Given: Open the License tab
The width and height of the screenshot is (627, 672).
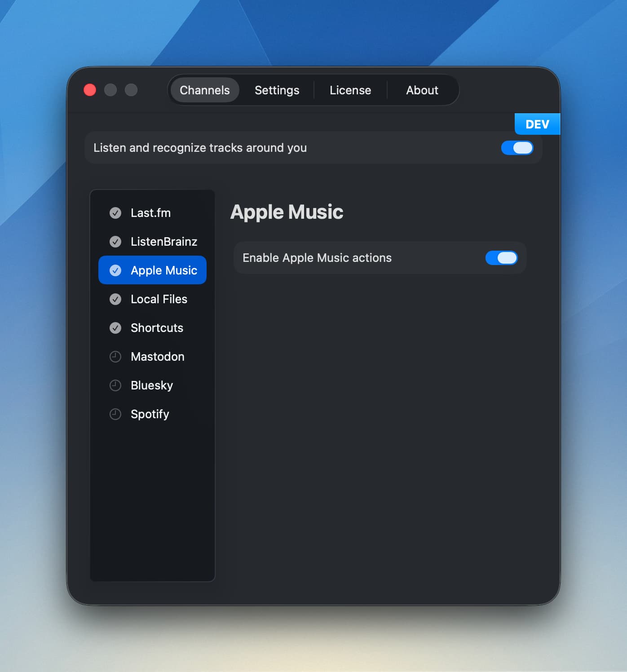Looking at the screenshot, I should point(350,90).
